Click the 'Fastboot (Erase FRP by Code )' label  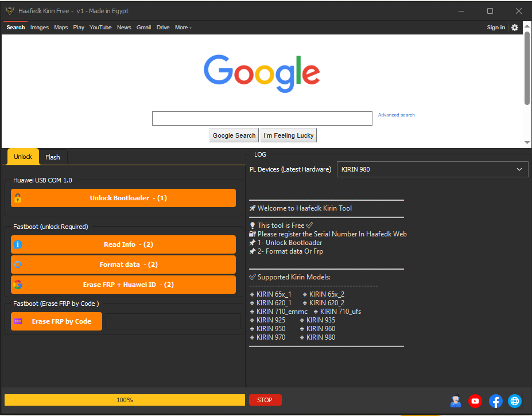56,304
